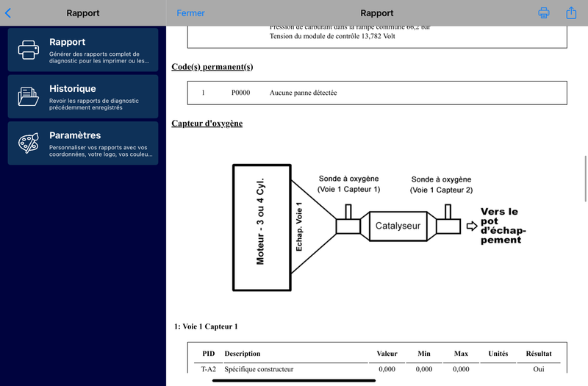The height and width of the screenshot is (386, 588).
Task: Close the report with Fermer
Action: pos(191,13)
